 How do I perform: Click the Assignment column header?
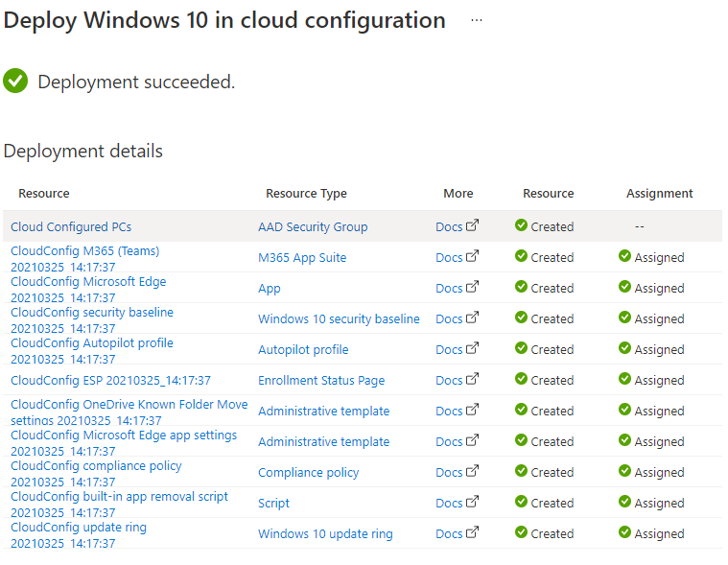[659, 193]
